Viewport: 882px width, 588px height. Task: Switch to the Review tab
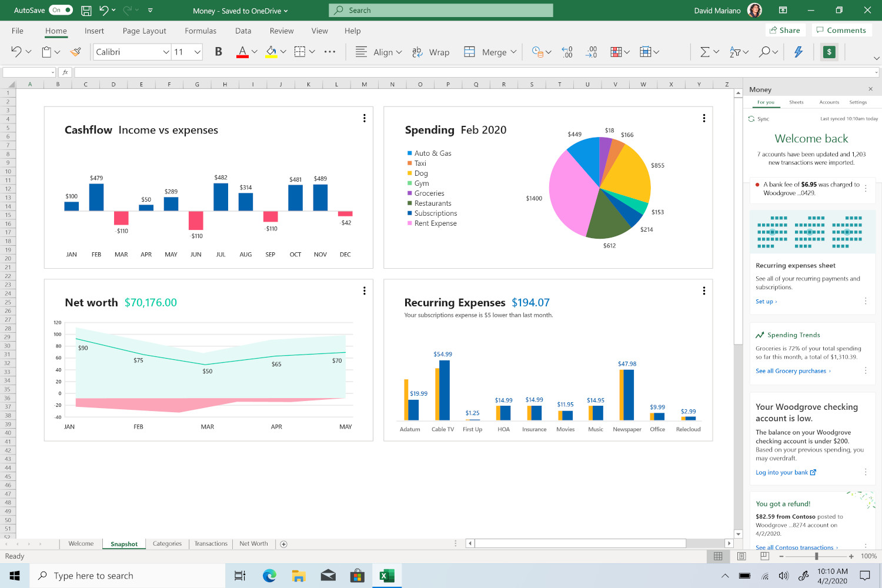tap(282, 31)
